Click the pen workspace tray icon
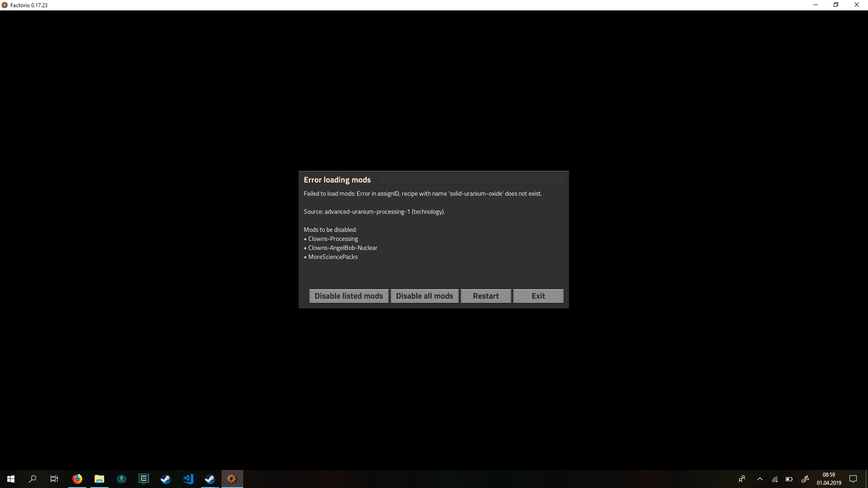Viewport: 868px width, 488px height. (805, 479)
